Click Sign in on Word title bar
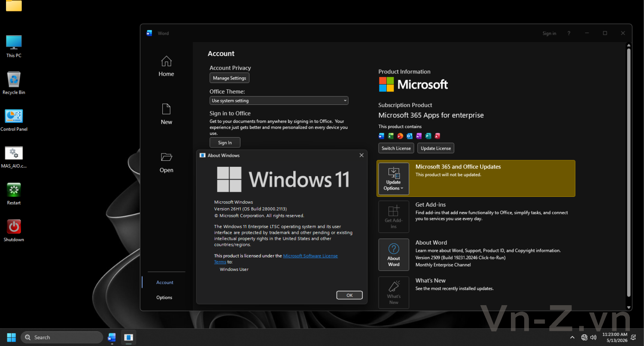 pos(549,33)
